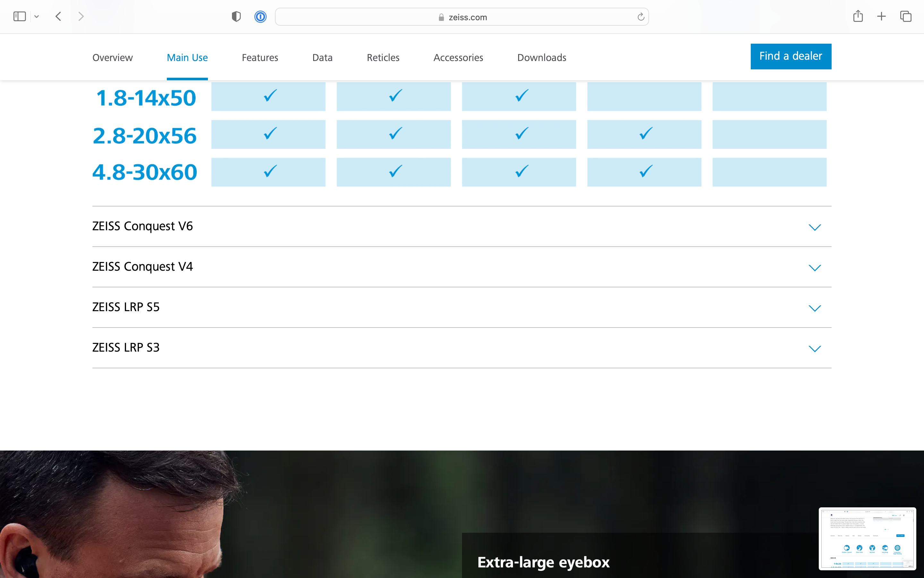Open a new tab with plus icon

pyautogui.click(x=881, y=16)
